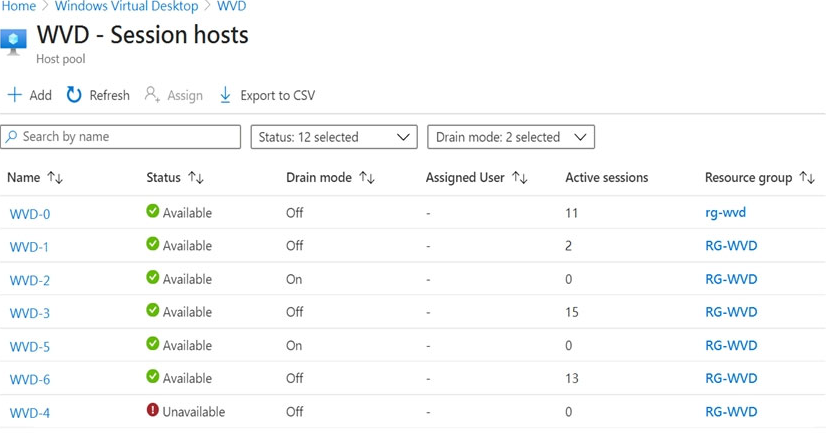This screenshot has height=433, width=827.
Task: Click the Refresh circular arrow icon
Action: click(x=74, y=95)
